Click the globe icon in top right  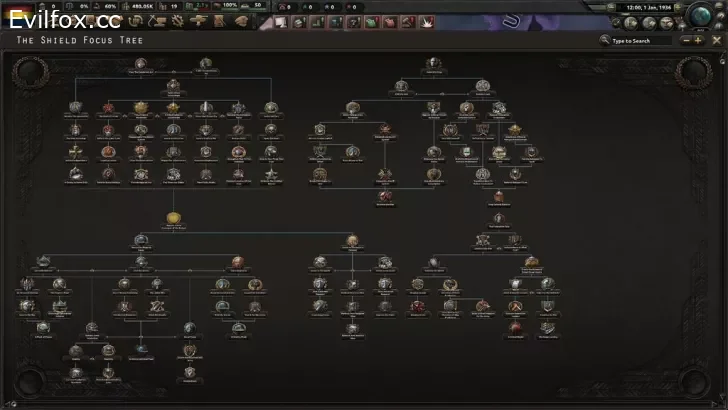701,15
